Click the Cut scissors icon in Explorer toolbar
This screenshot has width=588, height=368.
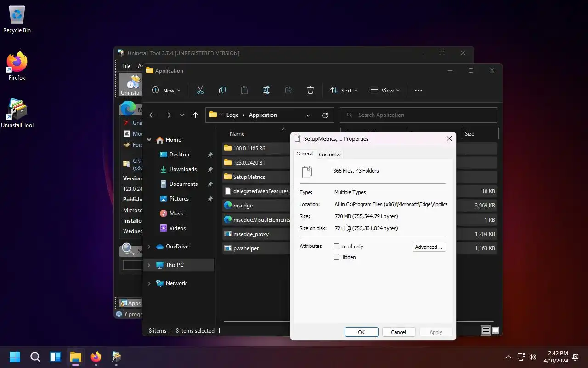tap(200, 91)
